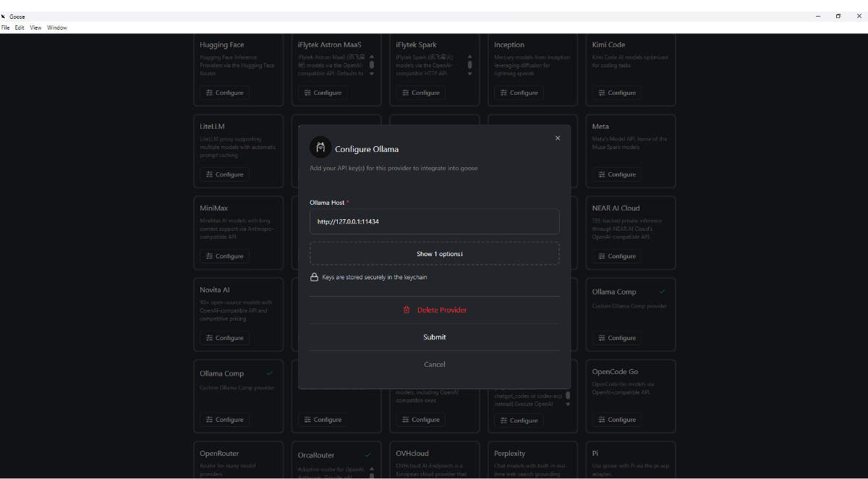Click the "OpenRouter" card title
The height and width of the screenshot is (479, 868).
point(219,454)
